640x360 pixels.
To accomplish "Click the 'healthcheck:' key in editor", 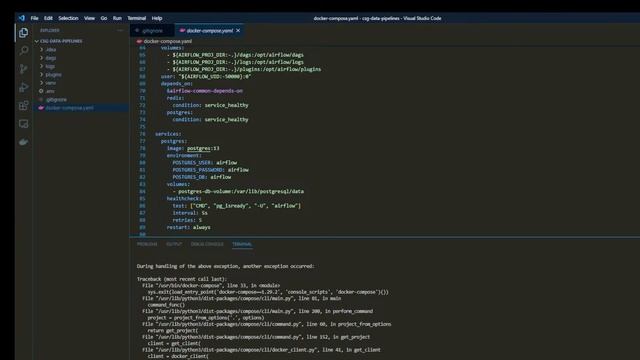I will pyautogui.click(x=184, y=198).
